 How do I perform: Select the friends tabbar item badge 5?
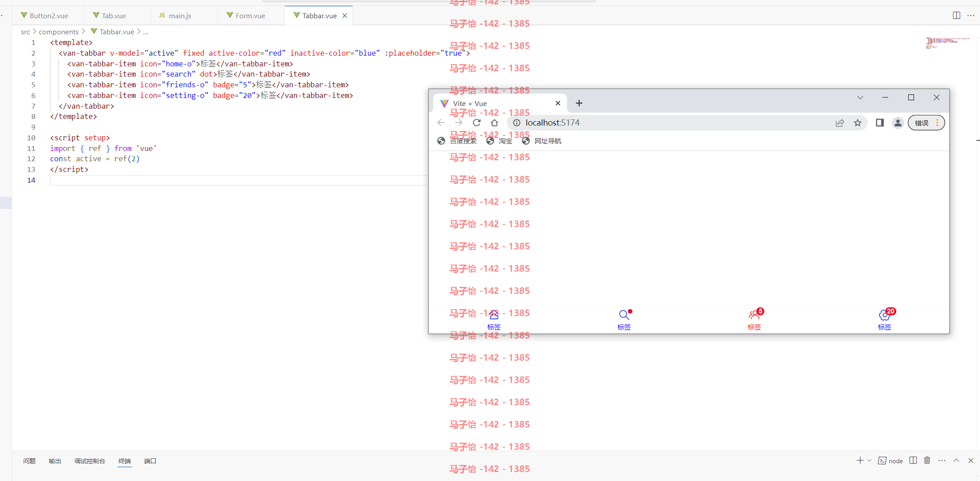pyautogui.click(x=754, y=320)
